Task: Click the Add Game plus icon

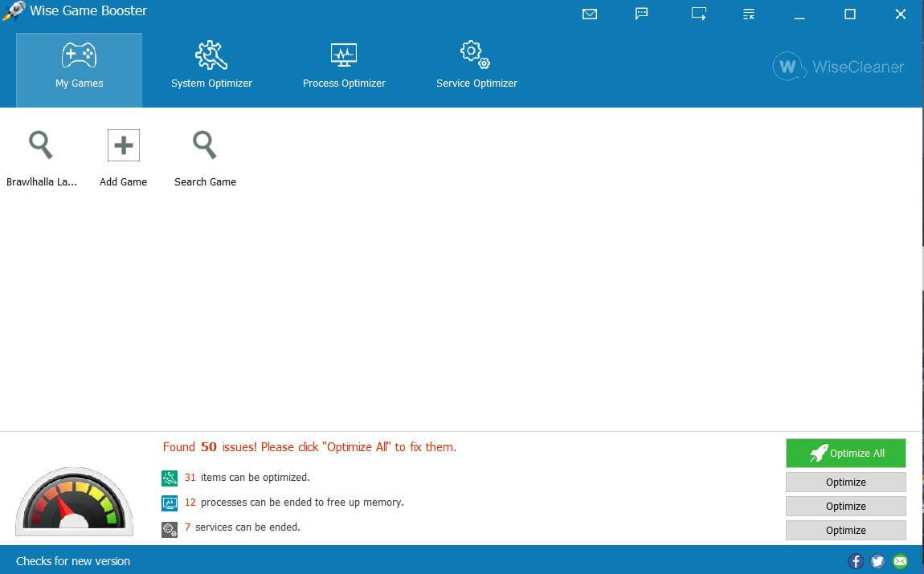Action: [123, 145]
